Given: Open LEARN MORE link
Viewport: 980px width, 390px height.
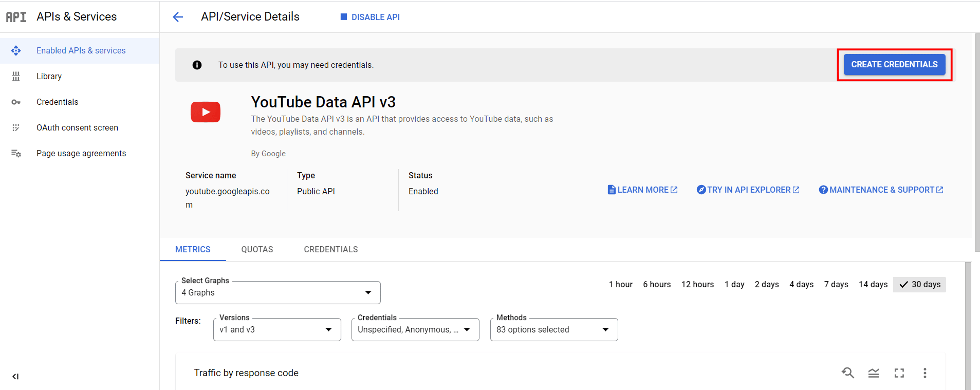Looking at the screenshot, I should [x=643, y=189].
